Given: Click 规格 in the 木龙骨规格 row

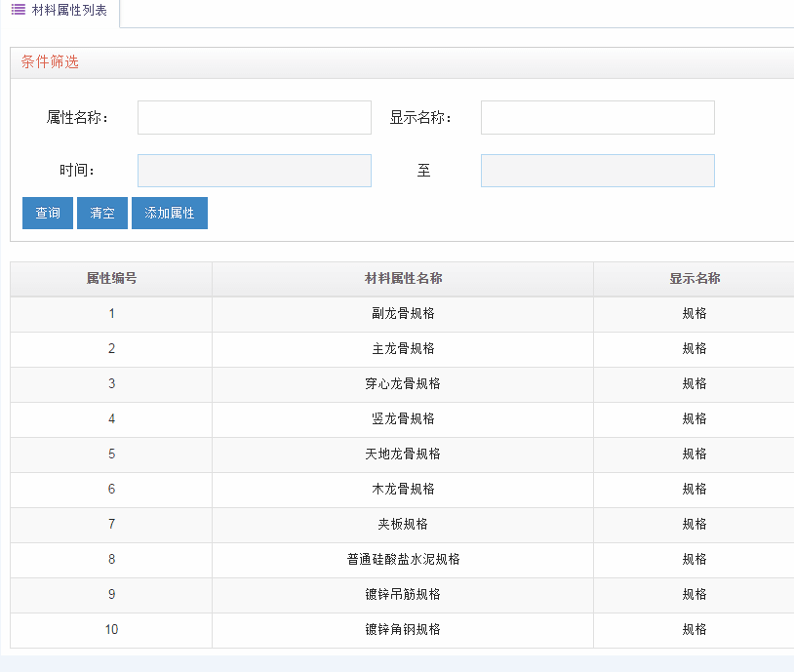Looking at the screenshot, I should coord(695,490).
